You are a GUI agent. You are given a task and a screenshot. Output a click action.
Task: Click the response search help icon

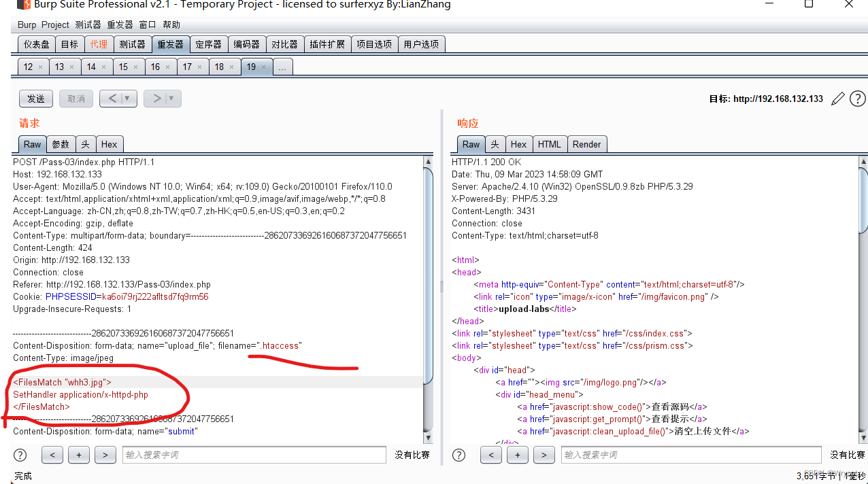tap(459, 455)
